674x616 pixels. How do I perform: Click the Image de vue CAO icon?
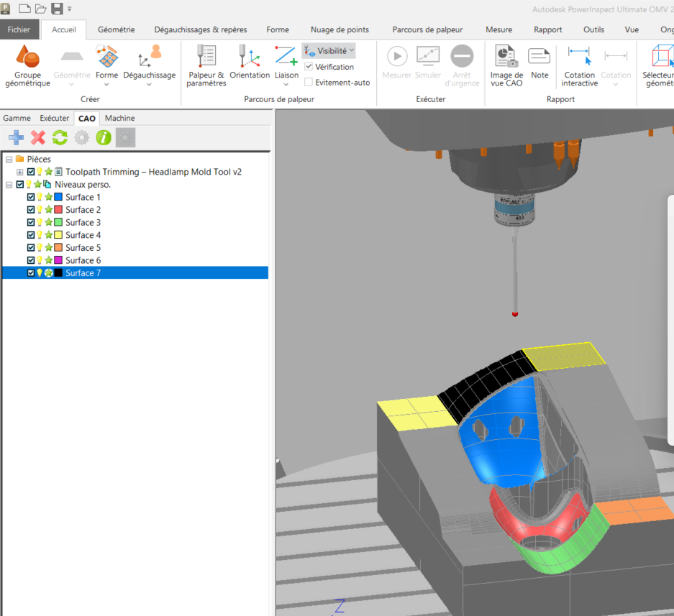(506, 57)
